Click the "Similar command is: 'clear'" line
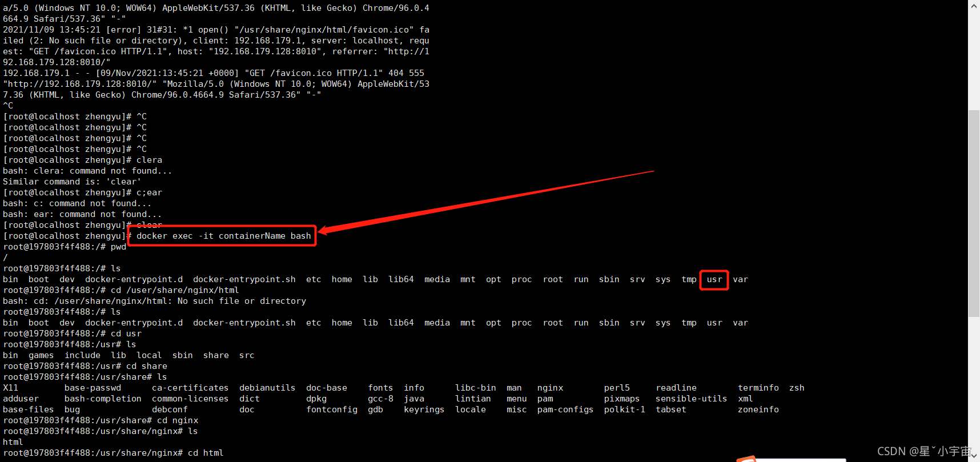This screenshot has height=462, width=980. pyautogui.click(x=72, y=182)
